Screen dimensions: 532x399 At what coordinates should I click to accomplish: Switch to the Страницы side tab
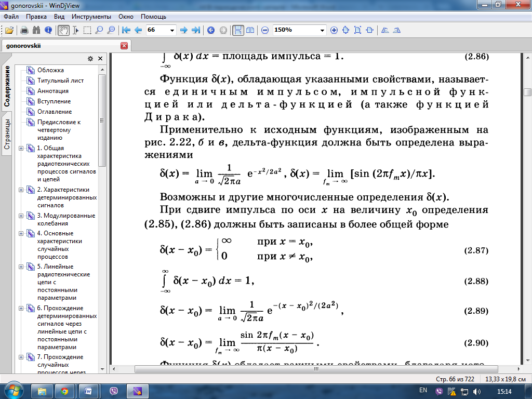pos(7,135)
